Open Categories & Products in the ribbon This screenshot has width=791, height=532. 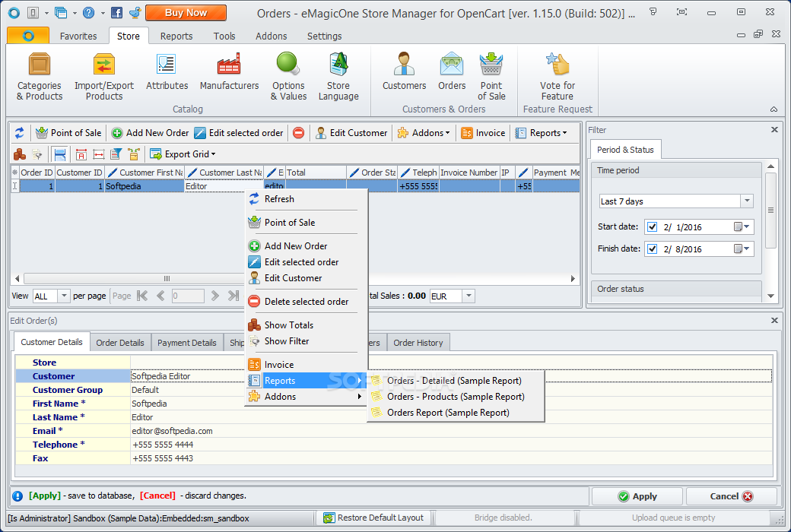40,78
